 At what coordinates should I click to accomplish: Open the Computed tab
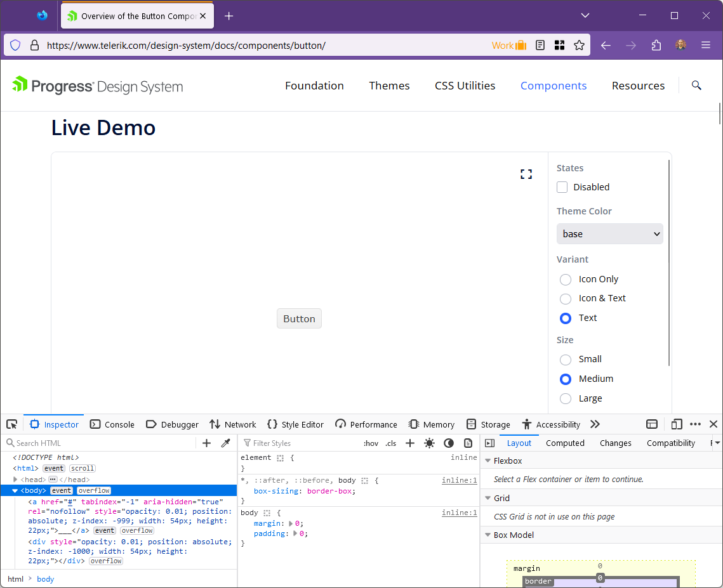click(x=565, y=443)
